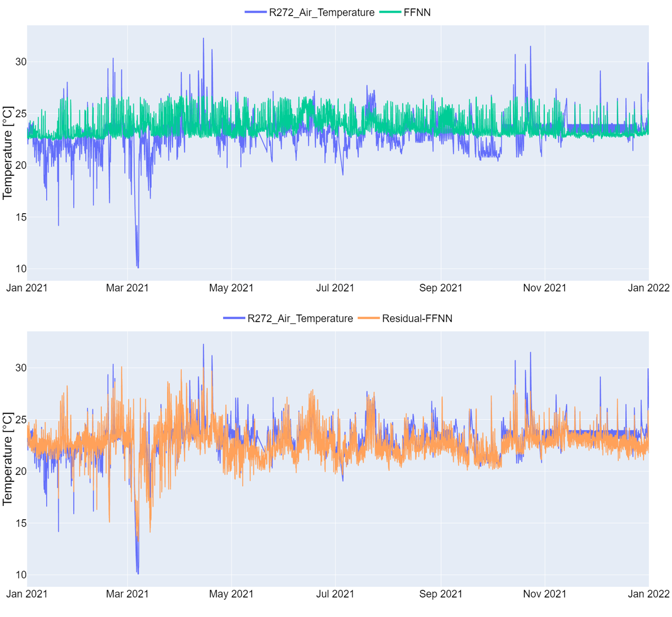Click the Sep 2021 tick label in the bottom chart

tap(441, 594)
